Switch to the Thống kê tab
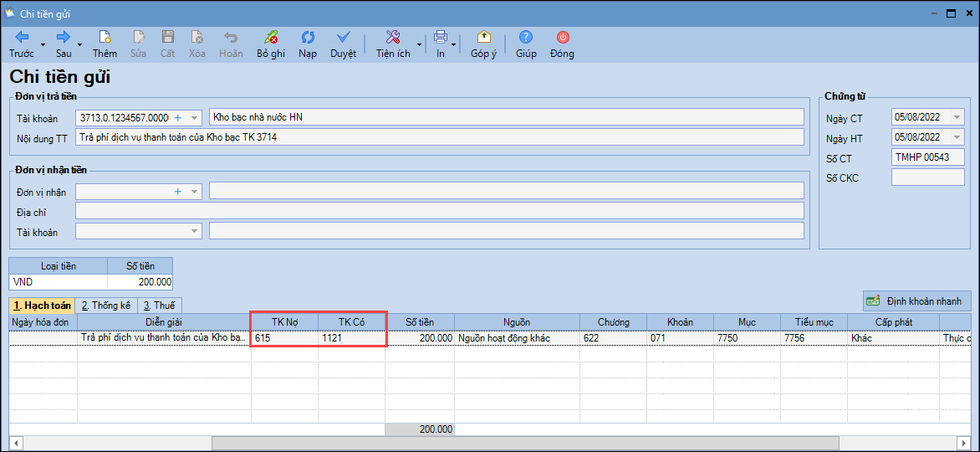 pyautogui.click(x=105, y=306)
